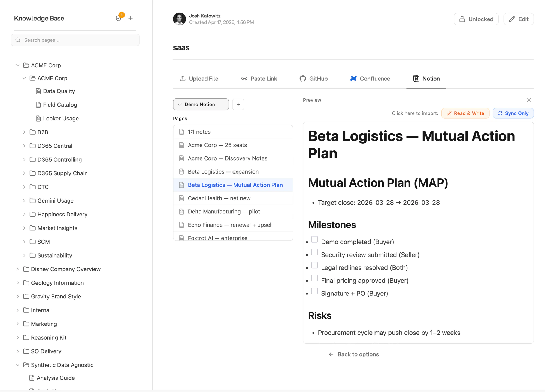Check the Signature + PO milestone checkbox

pos(314,291)
